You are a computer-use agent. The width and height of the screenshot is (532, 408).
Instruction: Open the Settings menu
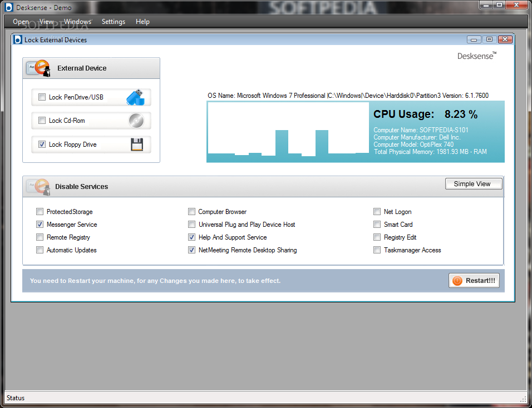pyautogui.click(x=114, y=22)
